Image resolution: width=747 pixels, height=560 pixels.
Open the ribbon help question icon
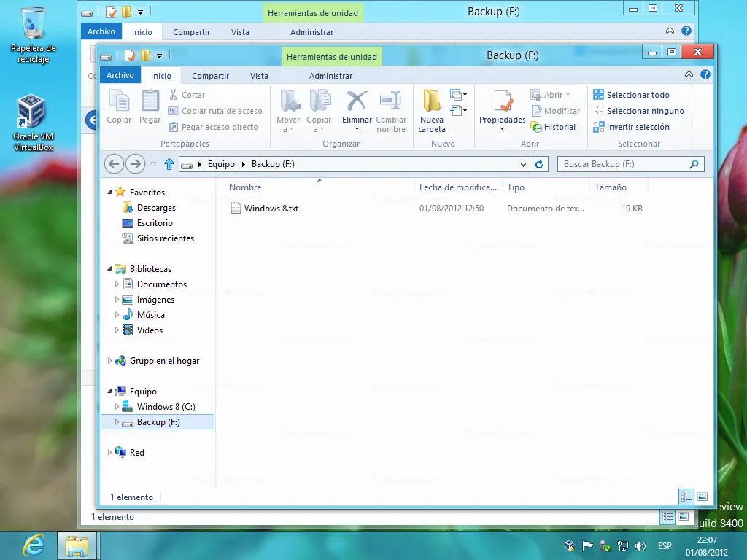pos(705,74)
